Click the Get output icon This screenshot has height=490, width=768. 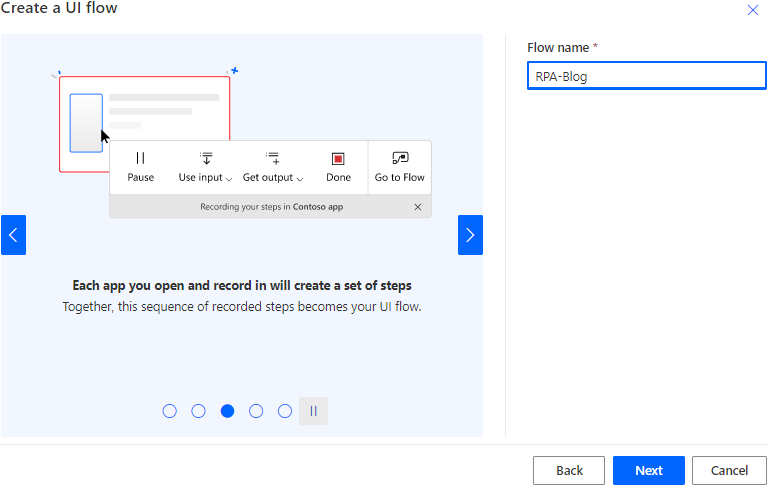[x=272, y=158]
